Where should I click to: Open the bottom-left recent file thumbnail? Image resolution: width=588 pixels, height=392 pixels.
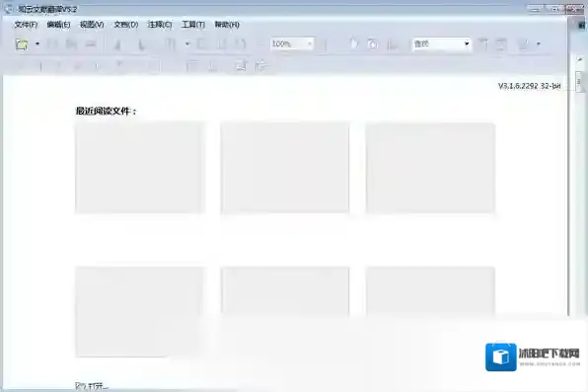pos(139,312)
